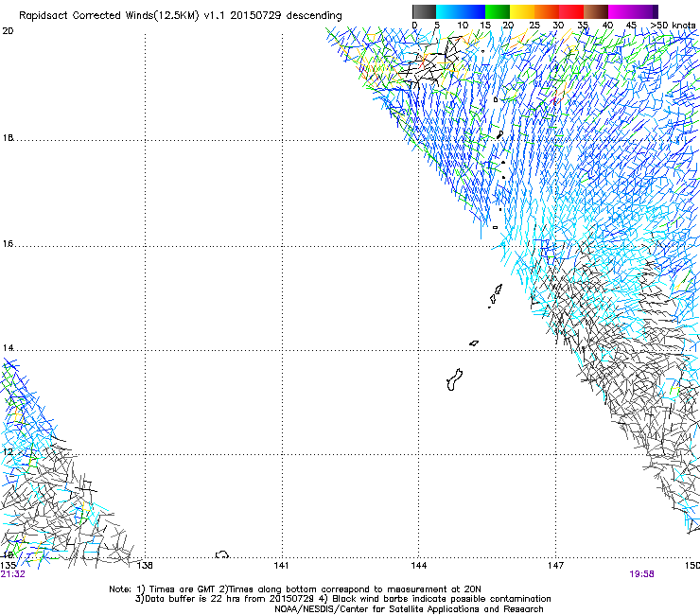The width and height of the screenshot is (700, 615).
Task: Select the orange 25-30 knots legend swatch
Action: [547, 11]
